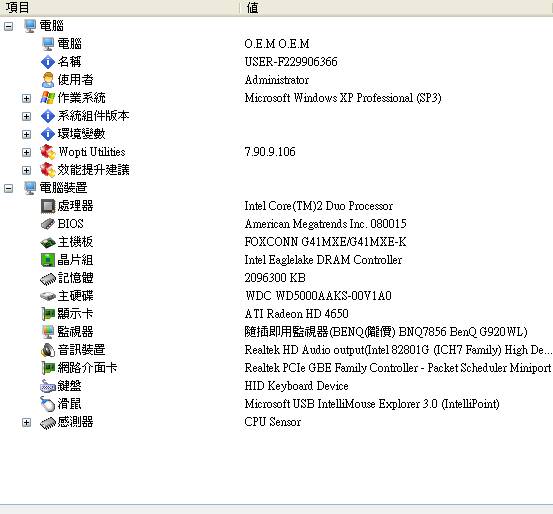553x514 pixels.
Task: Click the user avatar icon beside 使用者
Action: click(x=48, y=80)
